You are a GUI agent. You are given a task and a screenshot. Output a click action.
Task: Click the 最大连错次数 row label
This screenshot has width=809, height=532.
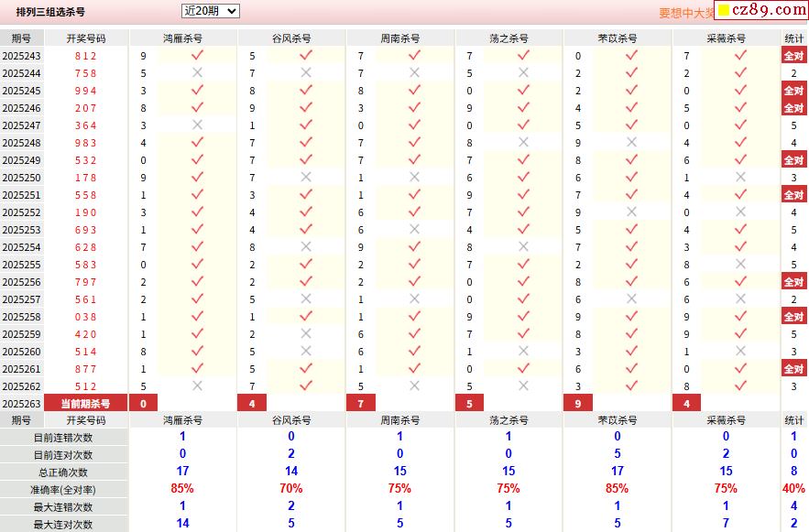[x=63, y=507]
